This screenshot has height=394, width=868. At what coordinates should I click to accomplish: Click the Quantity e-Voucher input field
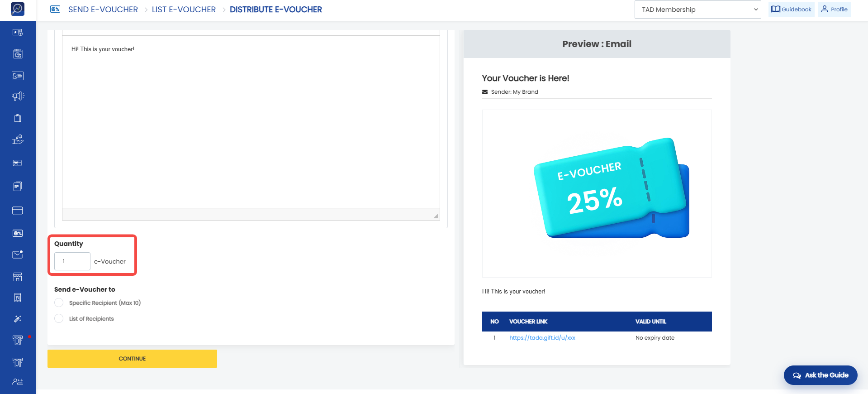(x=72, y=261)
